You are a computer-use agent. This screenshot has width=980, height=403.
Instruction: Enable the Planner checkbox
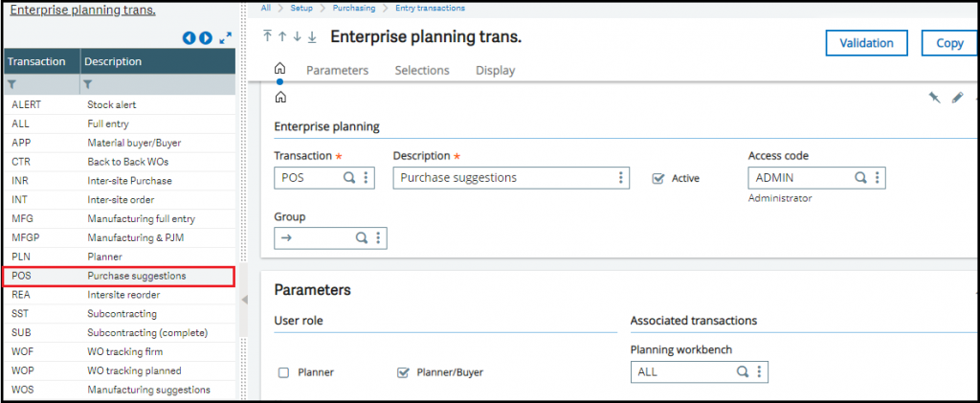pos(283,372)
